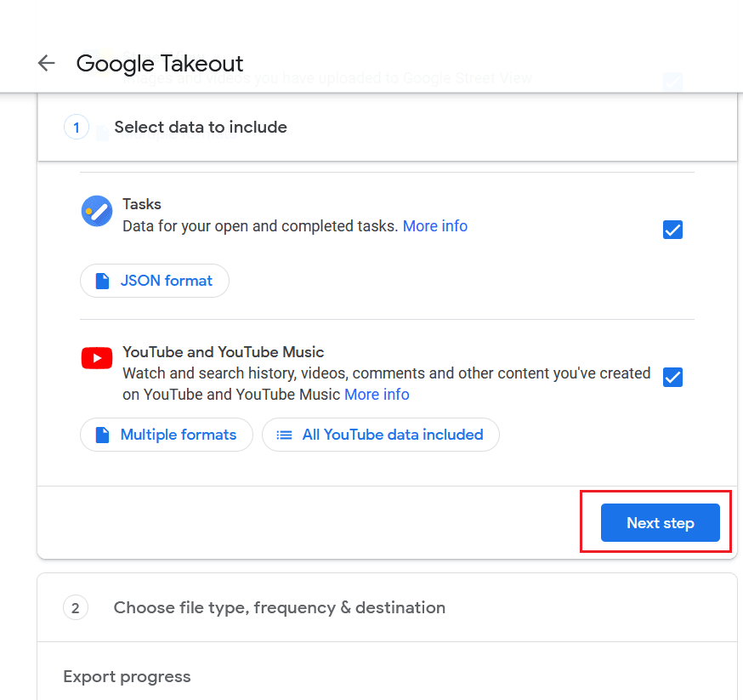This screenshot has height=700, width=743.
Task: Click the red YouTube logo icon
Action: click(x=97, y=358)
